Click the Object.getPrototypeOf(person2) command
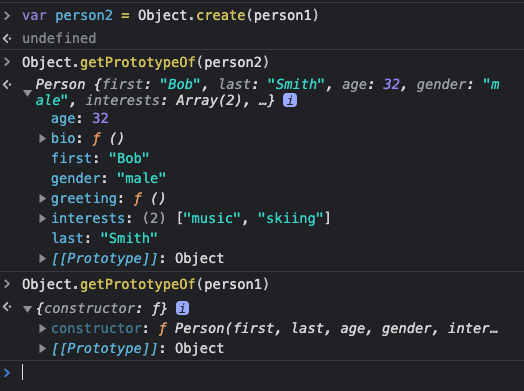The image size is (524, 391). coord(146,62)
